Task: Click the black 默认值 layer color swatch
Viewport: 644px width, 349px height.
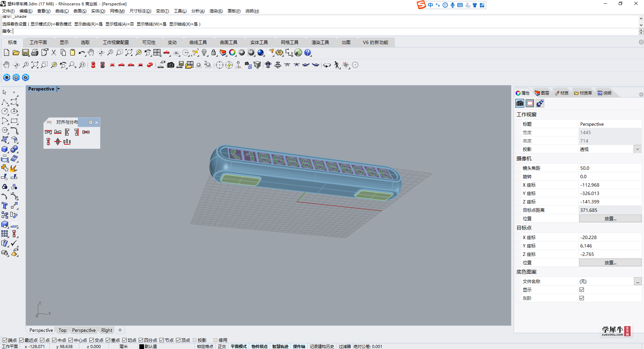Action: pos(142,346)
